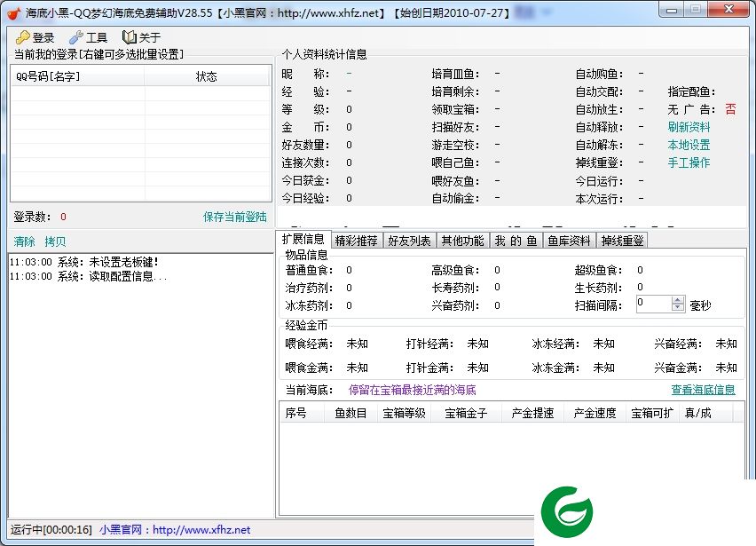Click 清除 to clear the log
This screenshot has height=546, width=756.
pos(24,241)
